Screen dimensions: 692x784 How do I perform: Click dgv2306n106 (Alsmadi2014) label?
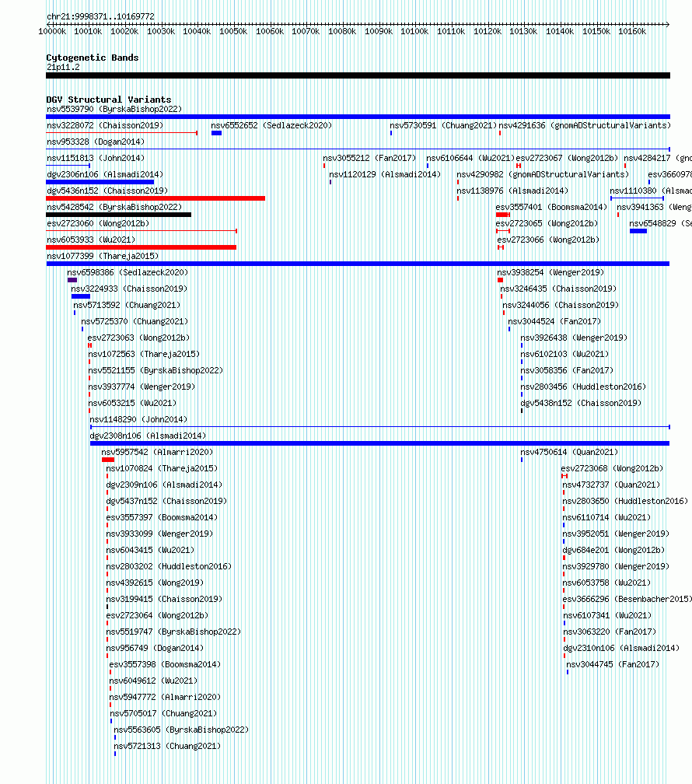pos(105,174)
